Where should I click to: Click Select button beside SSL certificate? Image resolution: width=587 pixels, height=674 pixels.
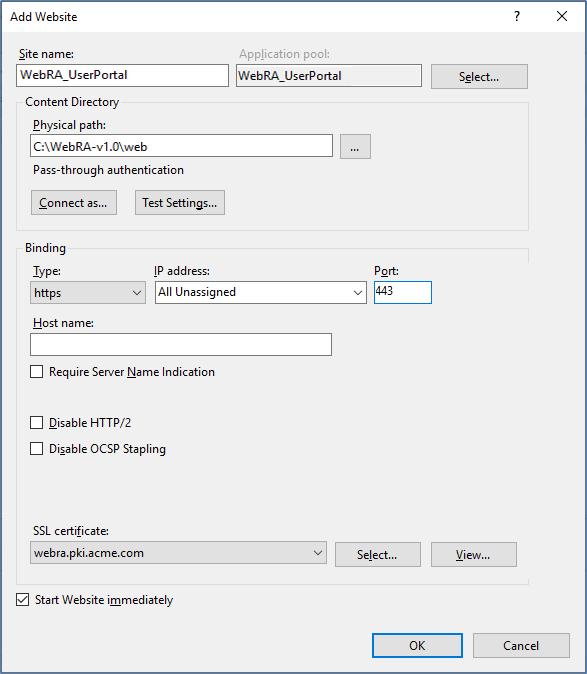pyautogui.click(x=378, y=555)
